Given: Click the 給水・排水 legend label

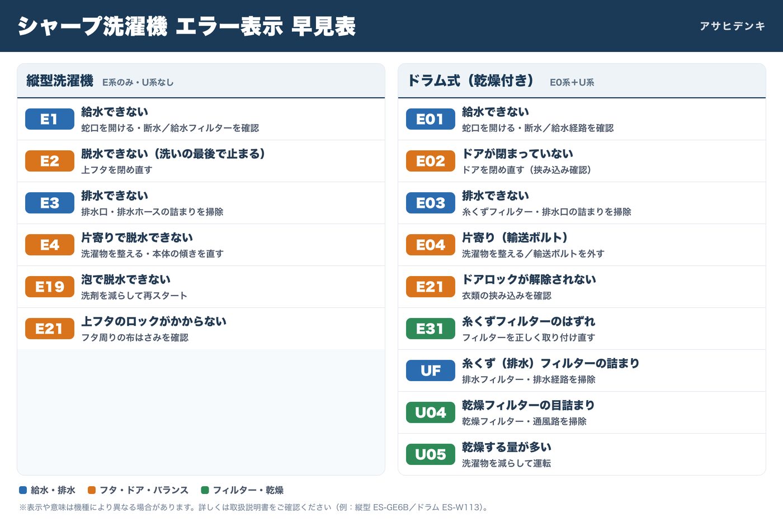Looking at the screenshot, I should coord(53,490).
